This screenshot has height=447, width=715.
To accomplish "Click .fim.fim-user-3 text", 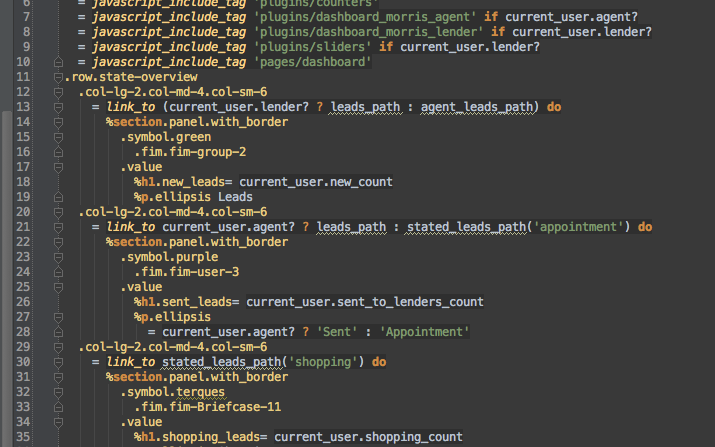I will click(x=187, y=272).
